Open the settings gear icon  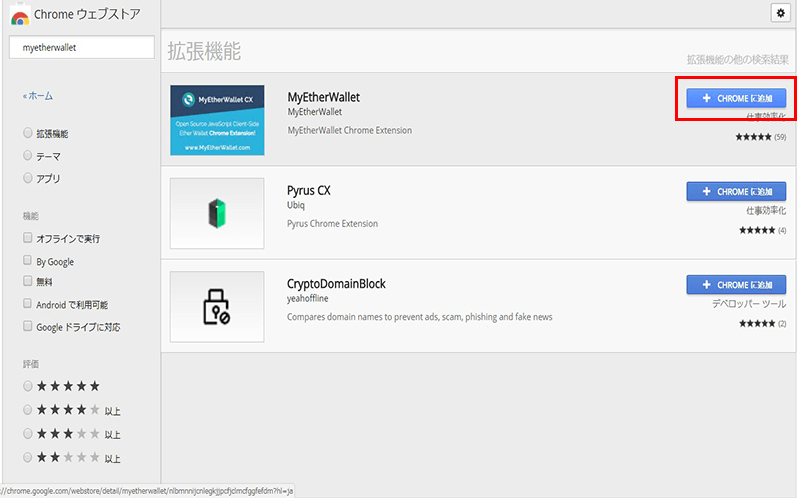780,13
